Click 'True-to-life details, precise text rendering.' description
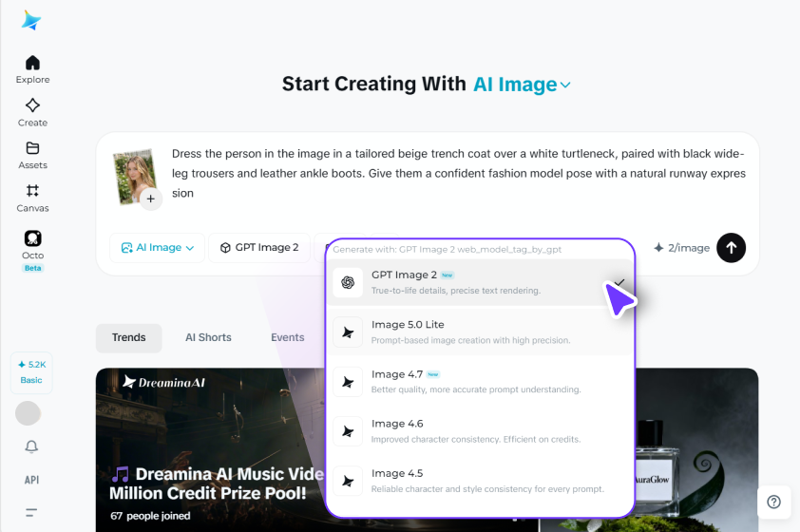The width and height of the screenshot is (800, 532). pyautogui.click(x=456, y=291)
